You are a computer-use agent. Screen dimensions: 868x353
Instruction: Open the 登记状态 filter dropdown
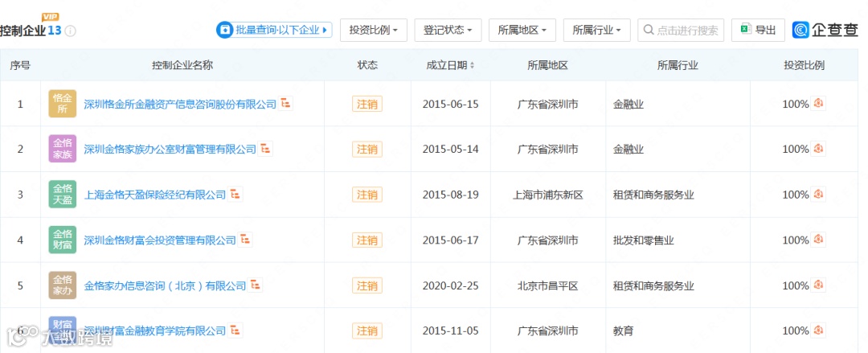tap(448, 30)
